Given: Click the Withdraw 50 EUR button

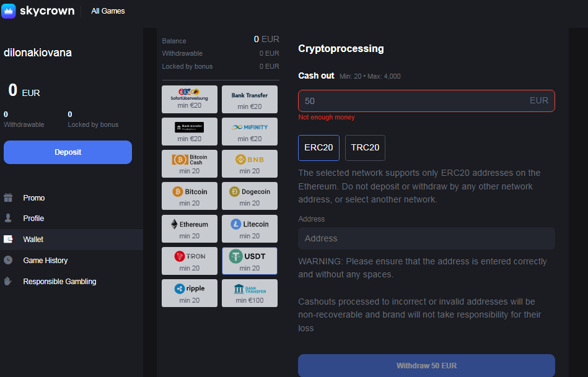Looking at the screenshot, I should [x=426, y=365].
